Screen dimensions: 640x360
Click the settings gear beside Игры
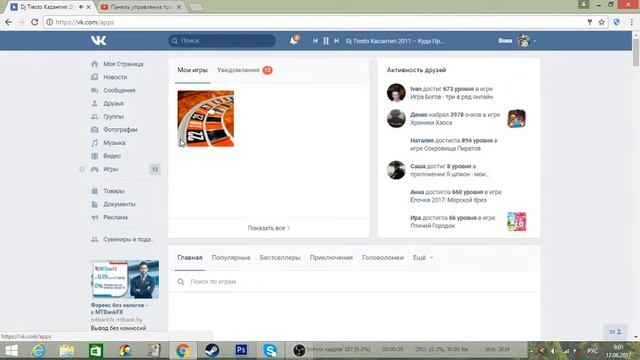click(82, 169)
